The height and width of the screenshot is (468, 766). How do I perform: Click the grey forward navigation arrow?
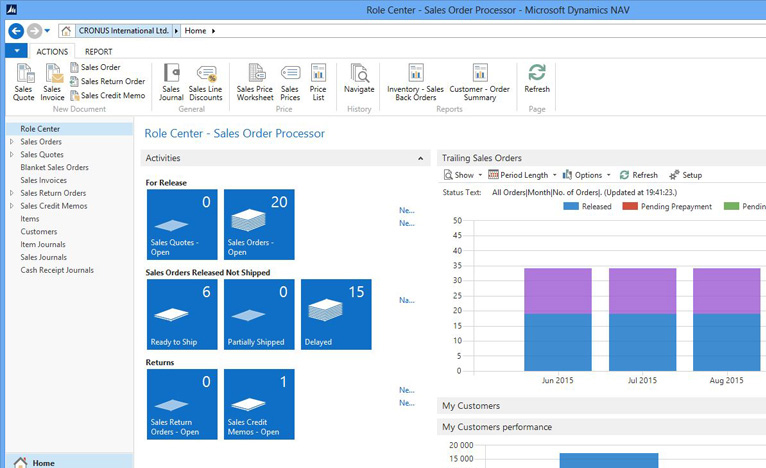point(34,31)
